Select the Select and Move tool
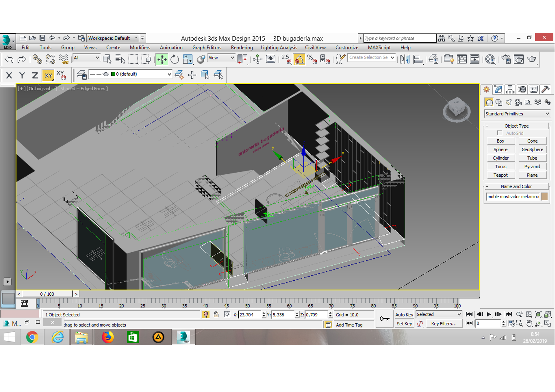The image size is (555, 392). (162, 59)
